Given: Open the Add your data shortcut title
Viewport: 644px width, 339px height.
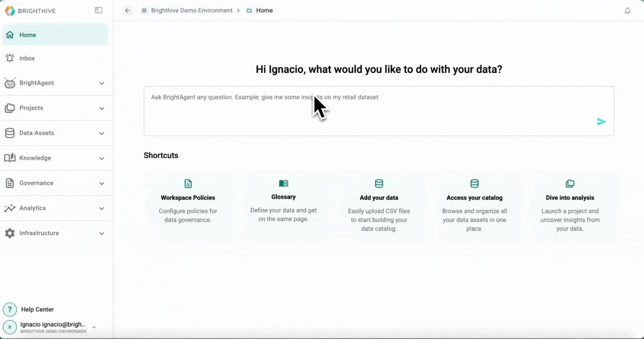Looking at the screenshot, I should 379,198.
